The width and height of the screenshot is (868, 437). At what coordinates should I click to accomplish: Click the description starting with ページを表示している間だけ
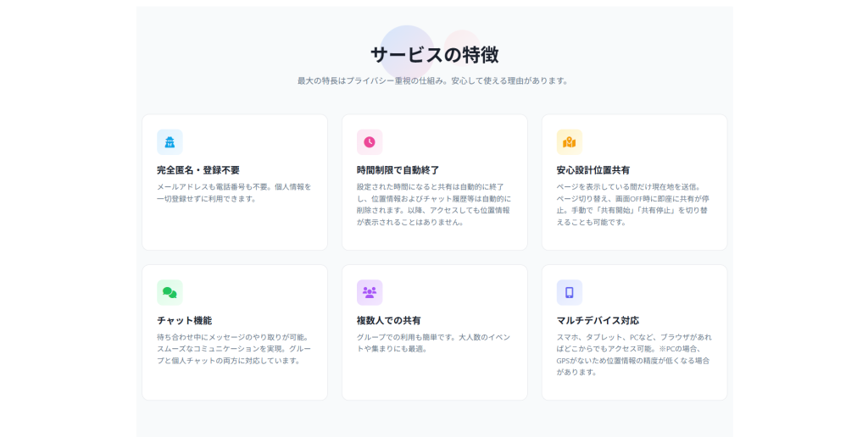click(634, 204)
